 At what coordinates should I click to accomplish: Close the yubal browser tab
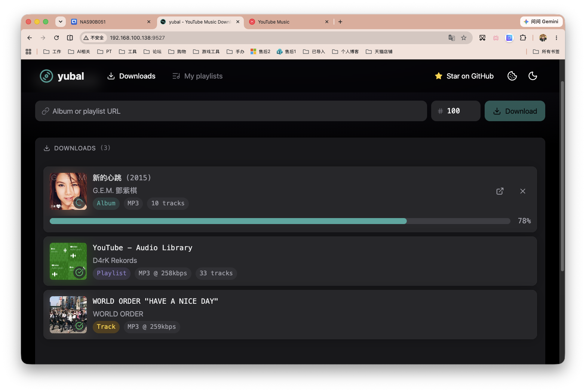click(238, 22)
